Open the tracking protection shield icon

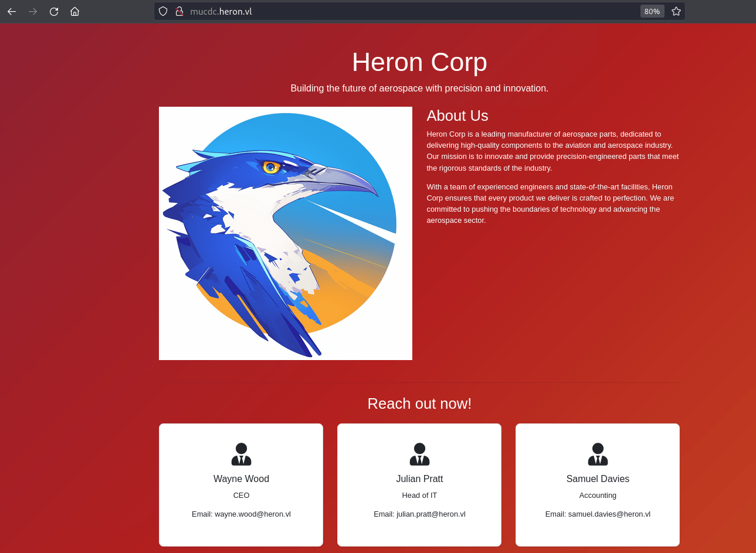pos(163,11)
